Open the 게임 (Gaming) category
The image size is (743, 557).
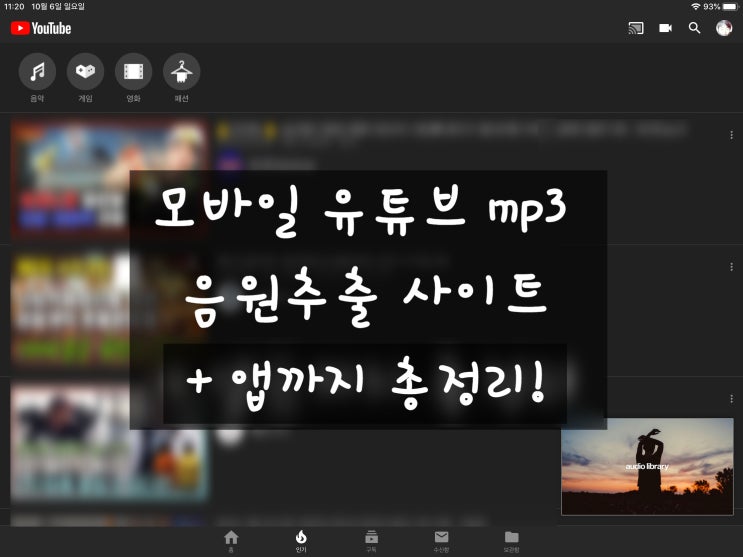click(x=85, y=72)
